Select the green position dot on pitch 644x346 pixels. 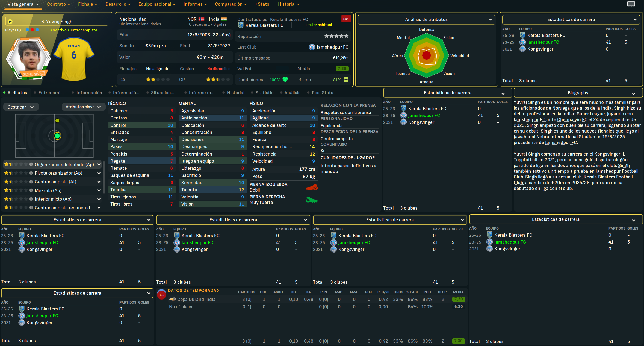(57, 136)
